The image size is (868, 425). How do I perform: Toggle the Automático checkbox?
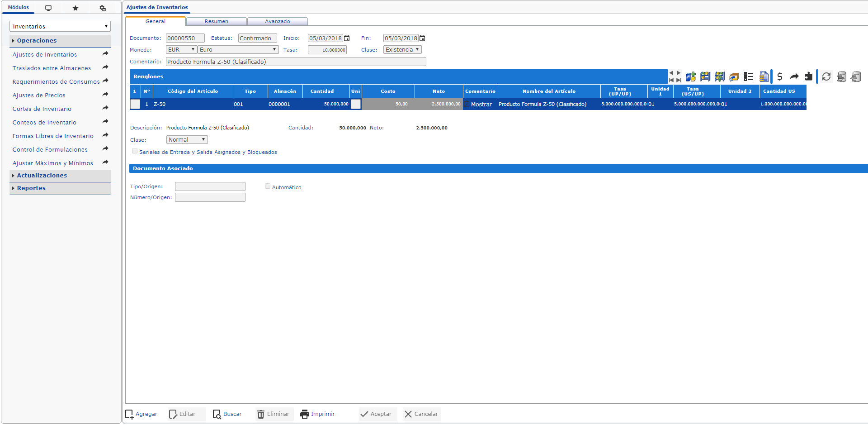pos(268,186)
